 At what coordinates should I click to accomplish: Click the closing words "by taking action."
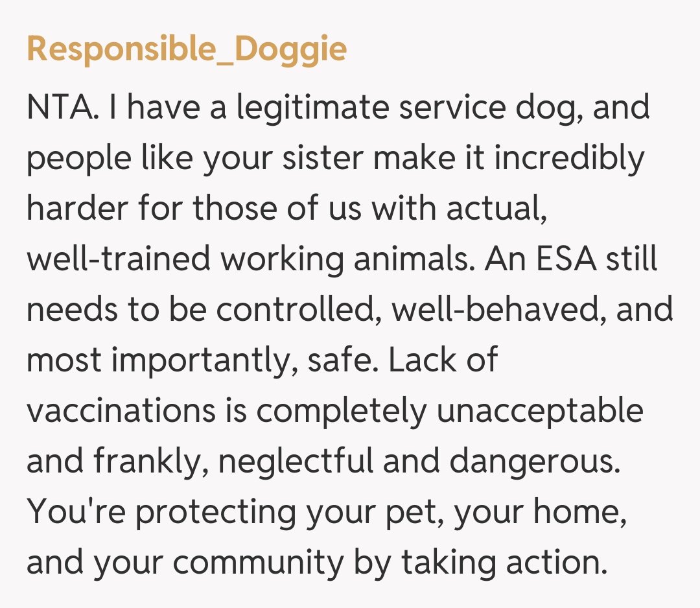(x=480, y=562)
